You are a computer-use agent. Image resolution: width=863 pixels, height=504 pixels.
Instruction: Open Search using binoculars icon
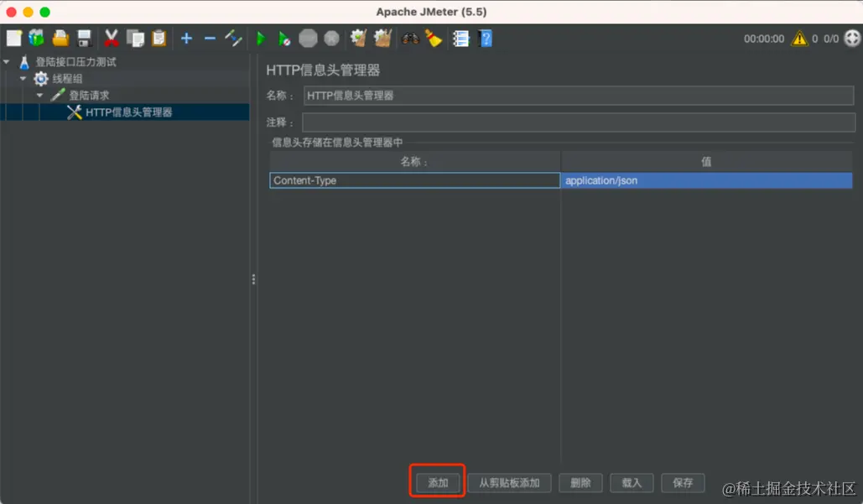[x=410, y=38]
